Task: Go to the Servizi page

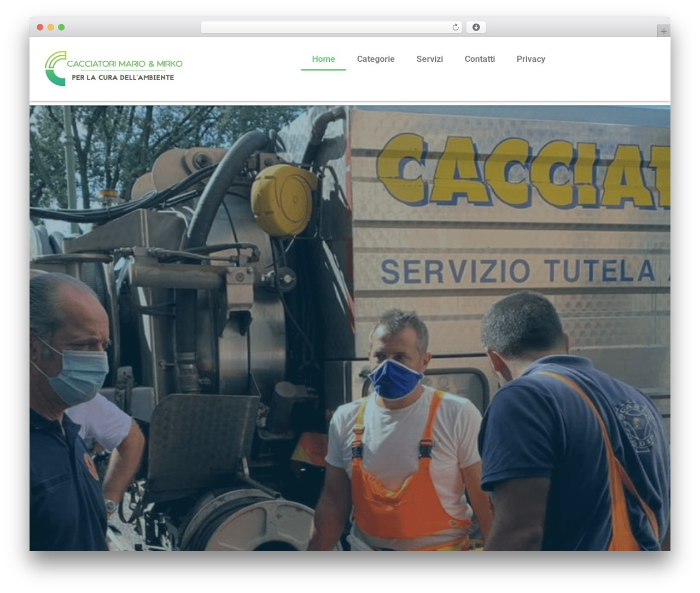Action: [430, 59]
